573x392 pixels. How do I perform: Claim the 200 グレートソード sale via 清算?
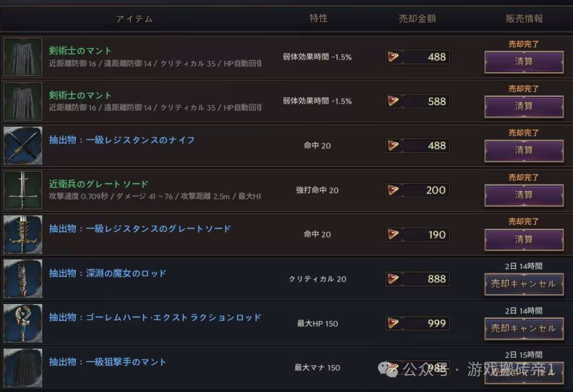tap(524, 195)
